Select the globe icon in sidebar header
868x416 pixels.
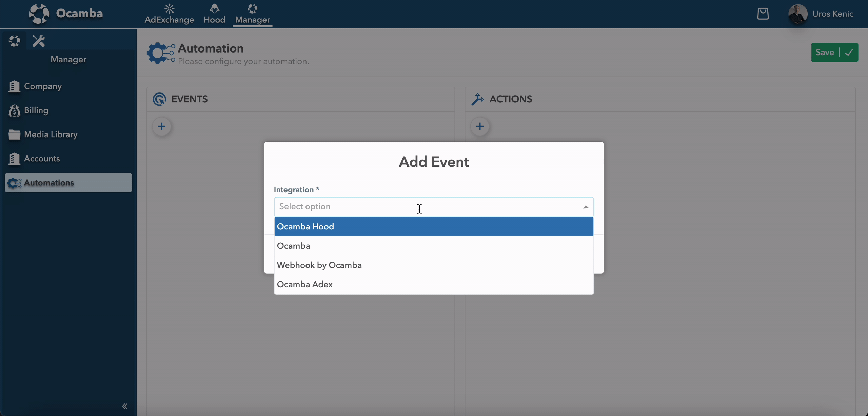[14, 41]
